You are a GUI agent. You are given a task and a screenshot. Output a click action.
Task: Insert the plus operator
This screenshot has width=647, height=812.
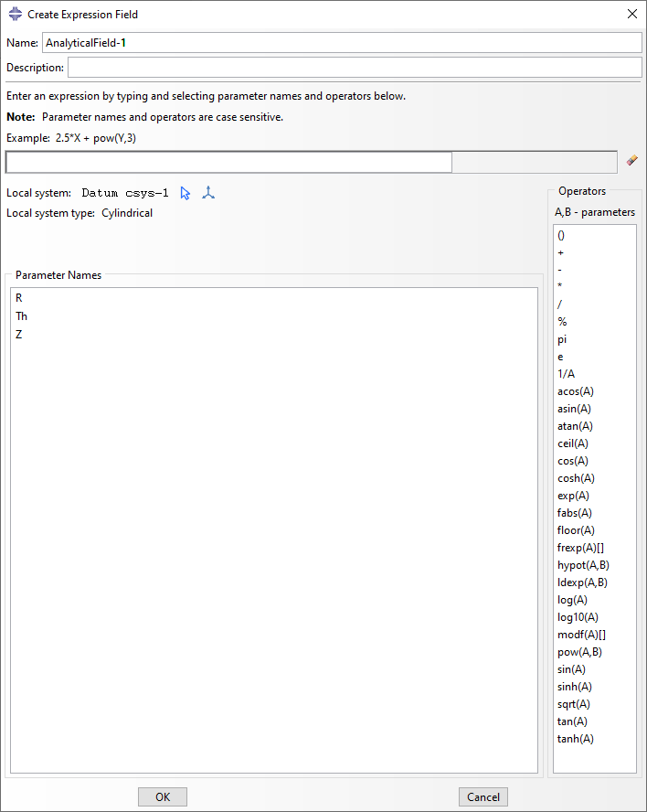(x=560, y=252)
